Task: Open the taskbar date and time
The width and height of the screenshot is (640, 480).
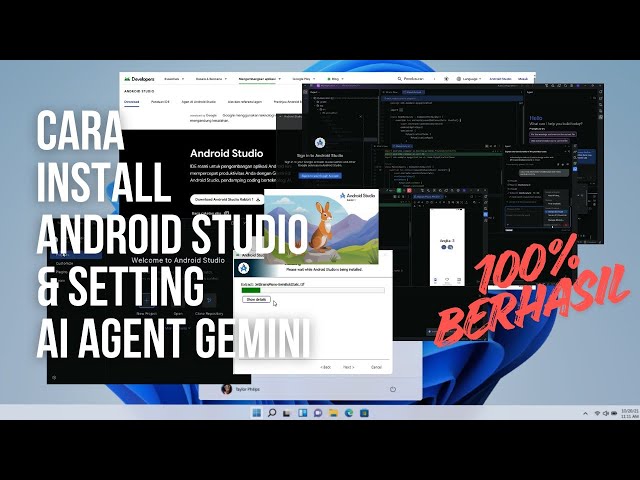Action: coord(629,413)
